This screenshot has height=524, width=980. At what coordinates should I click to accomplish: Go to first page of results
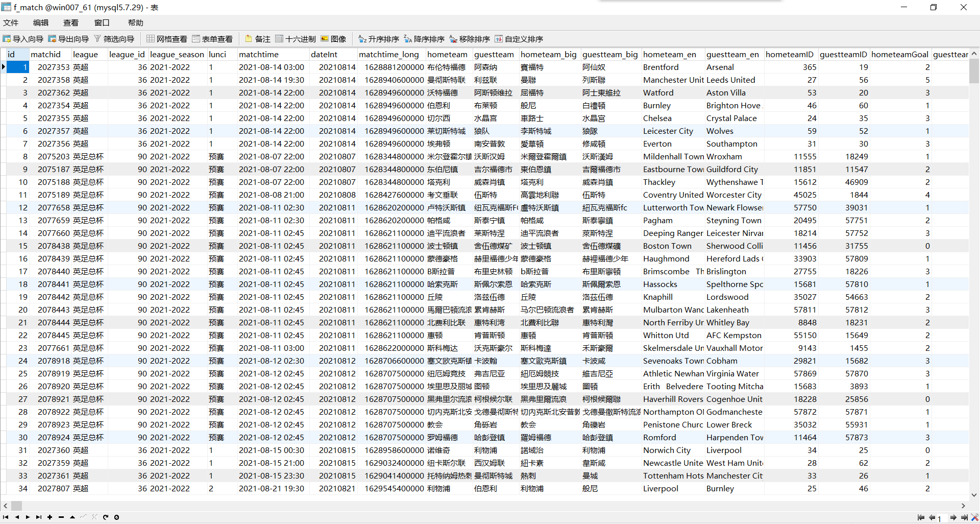[x=921, y=517]
